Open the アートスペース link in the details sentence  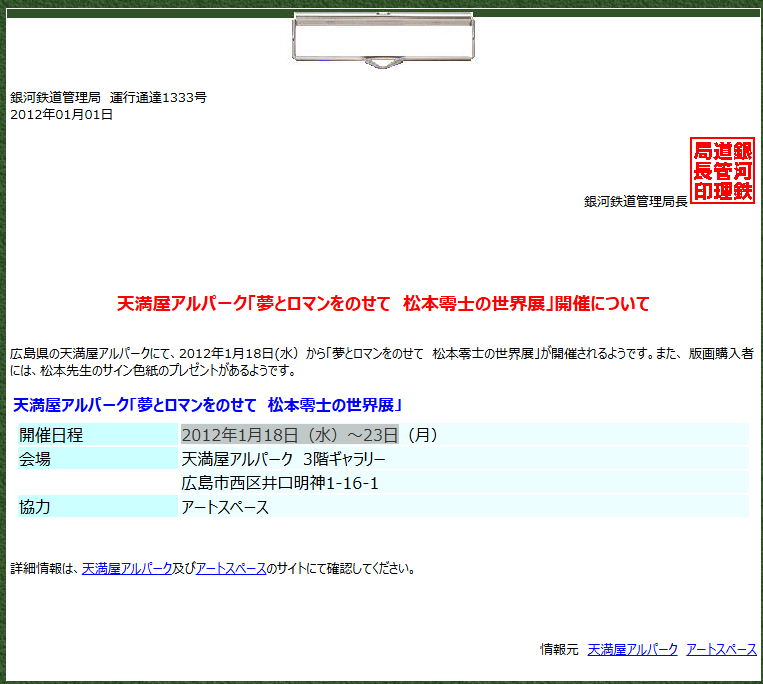click(x=231, y=568)
